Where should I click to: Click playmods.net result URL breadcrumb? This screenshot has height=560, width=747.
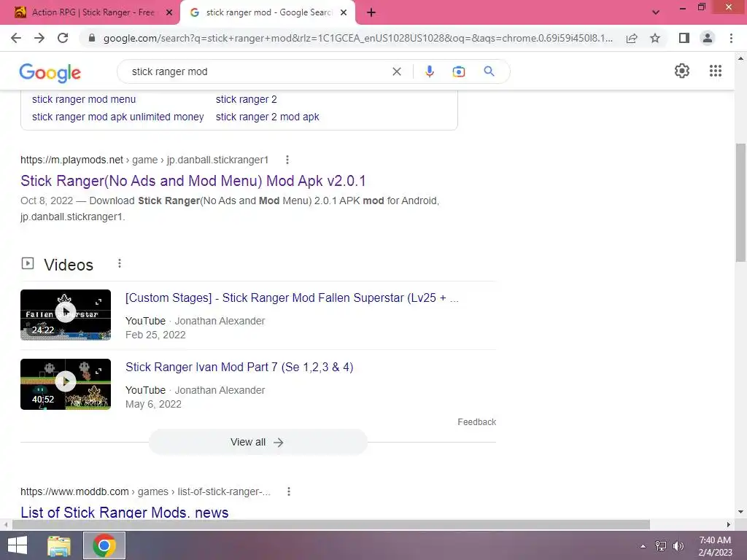click(144, 160)
